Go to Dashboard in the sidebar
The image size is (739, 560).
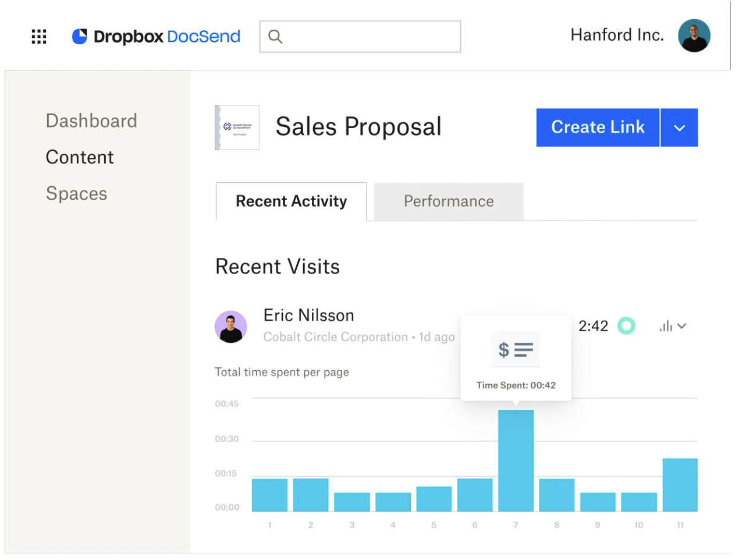click(x=91, y=121)
